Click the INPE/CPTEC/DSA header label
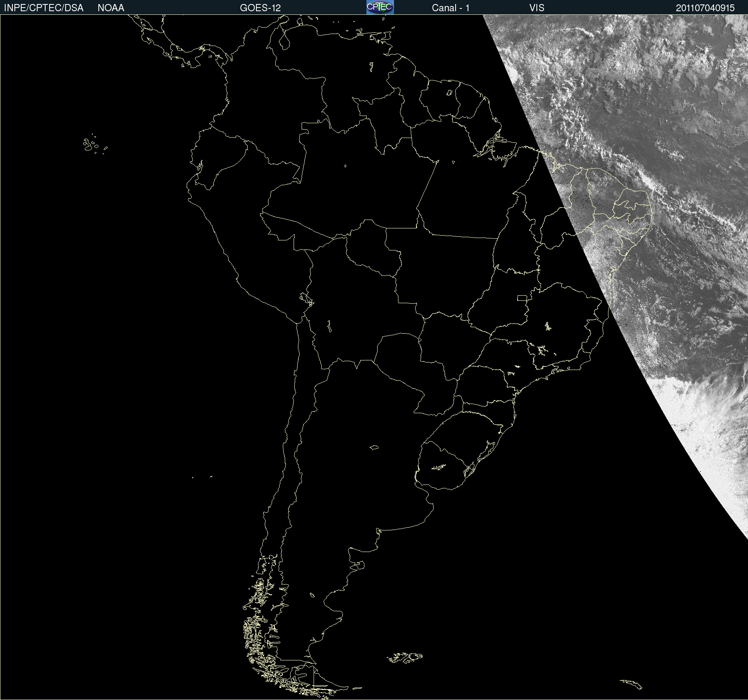This screenshot has width=748, height=700. [44, 8]
